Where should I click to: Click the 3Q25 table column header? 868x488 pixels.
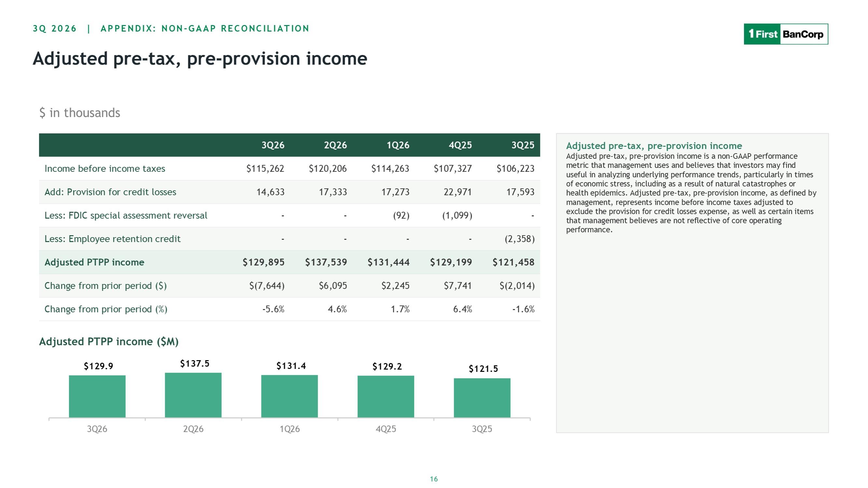[523, 145]
